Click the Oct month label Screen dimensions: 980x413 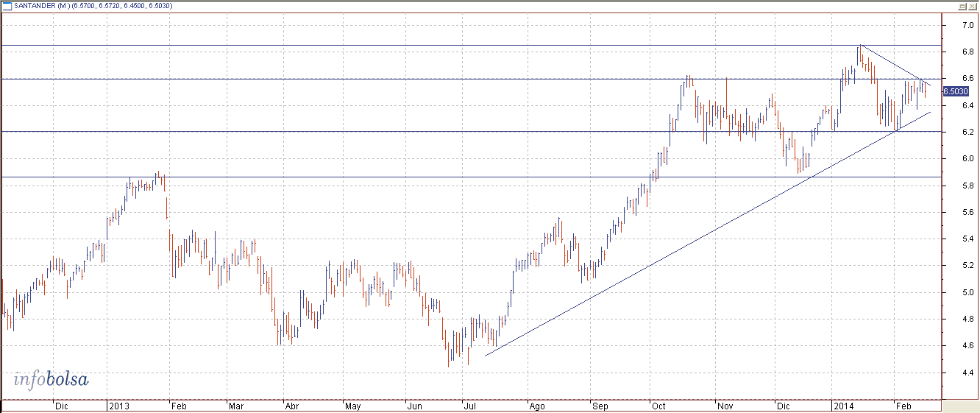(657, 406)
